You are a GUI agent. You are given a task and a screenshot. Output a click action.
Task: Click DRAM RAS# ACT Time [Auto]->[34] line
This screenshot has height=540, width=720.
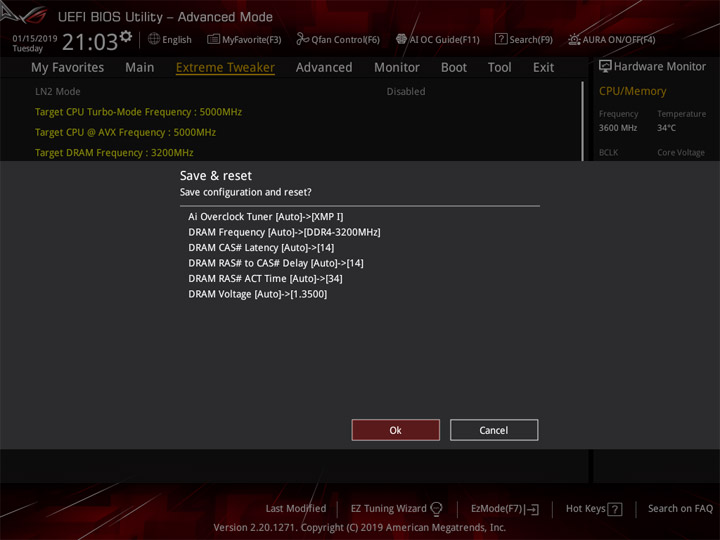[265, 279]
